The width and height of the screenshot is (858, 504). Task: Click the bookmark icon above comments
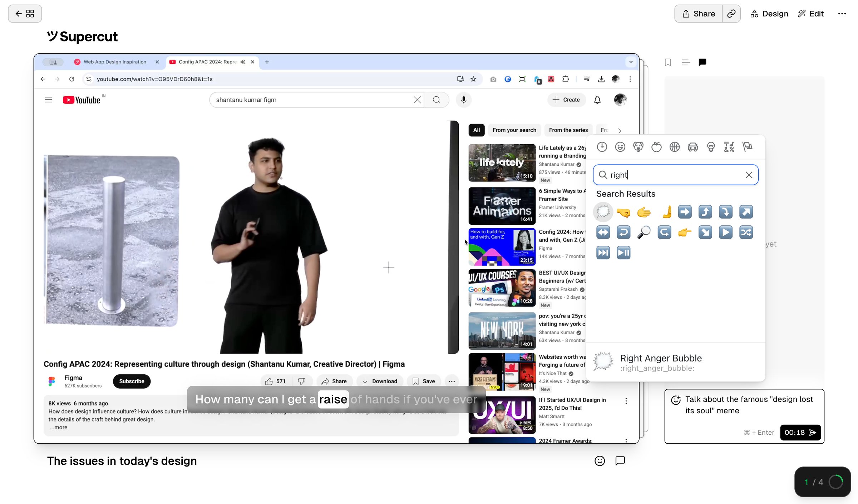668,63
